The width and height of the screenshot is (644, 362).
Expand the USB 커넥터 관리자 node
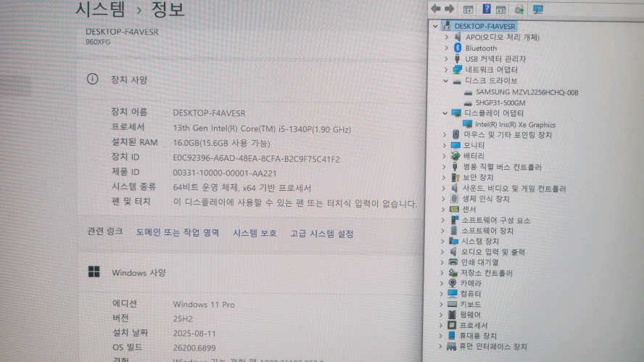tap(446, 59)
